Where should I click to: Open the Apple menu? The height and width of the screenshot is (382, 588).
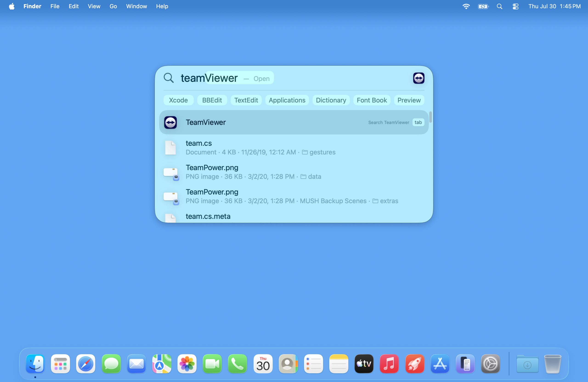12,6
